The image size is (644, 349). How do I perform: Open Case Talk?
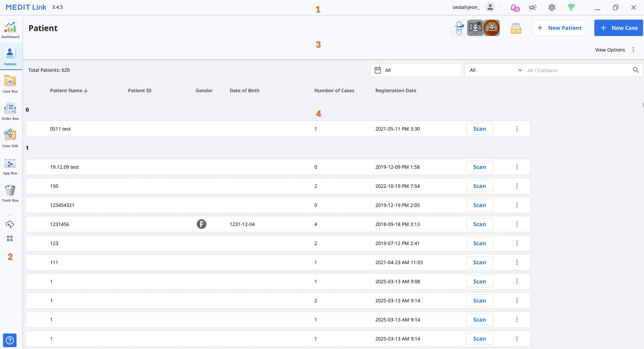(x=10, y=138)
